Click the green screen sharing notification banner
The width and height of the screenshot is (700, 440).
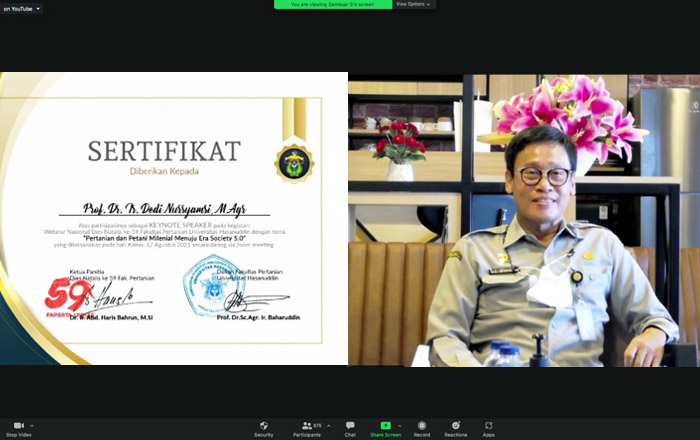332,4
